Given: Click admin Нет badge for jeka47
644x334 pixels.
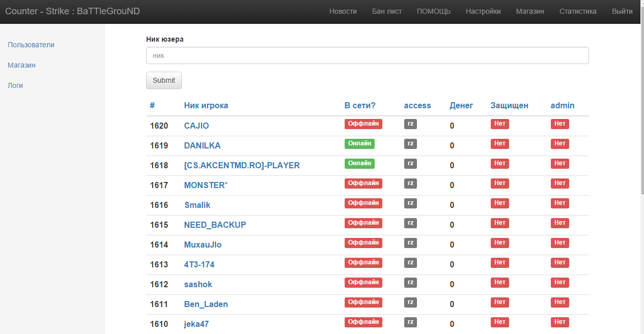Looking at the screenshot, I should (x=560, y=322).
